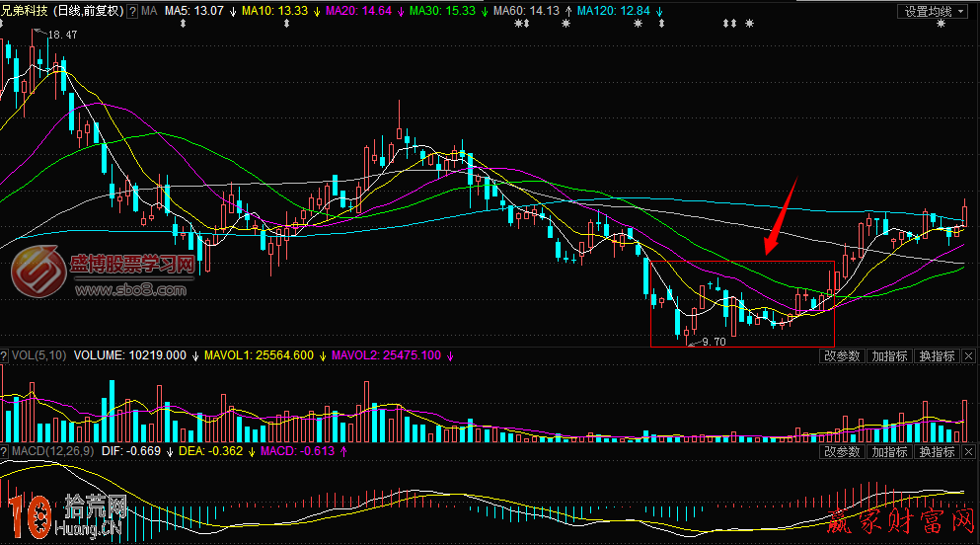Select the MA30: 15.33 label
Image resolution: width=980 pixels, height=545 pixels.
(442, 11)
